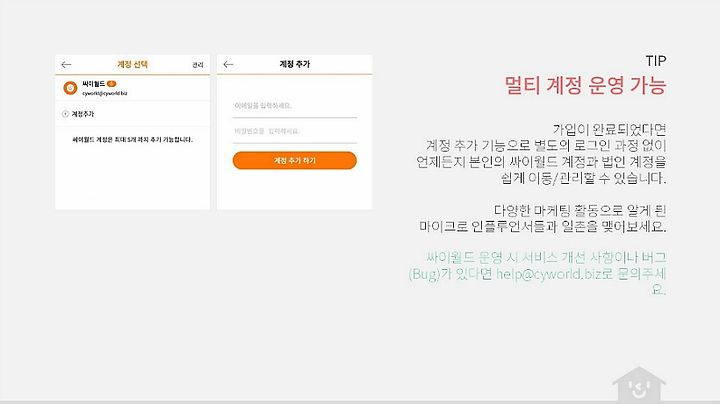Click the plus icon next to 계정추가
This screenshot has height=404, width=720.
(x=65, y=114)
